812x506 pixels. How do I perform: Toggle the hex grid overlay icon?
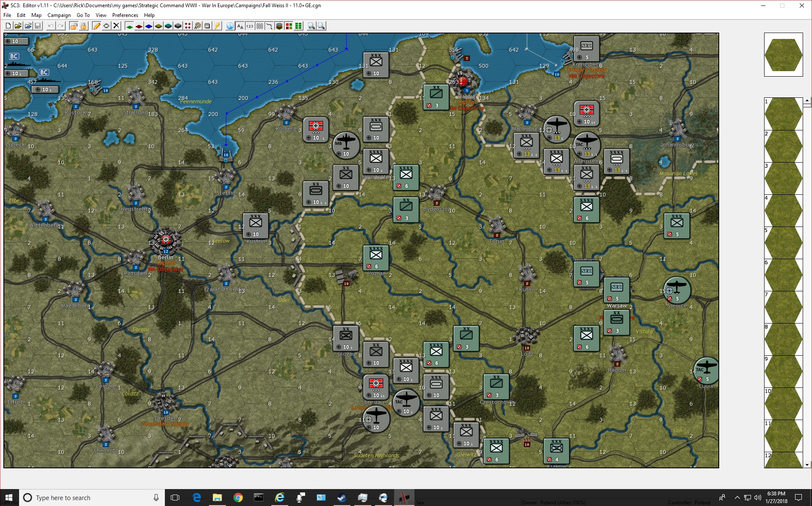click(x=260, y=26)
